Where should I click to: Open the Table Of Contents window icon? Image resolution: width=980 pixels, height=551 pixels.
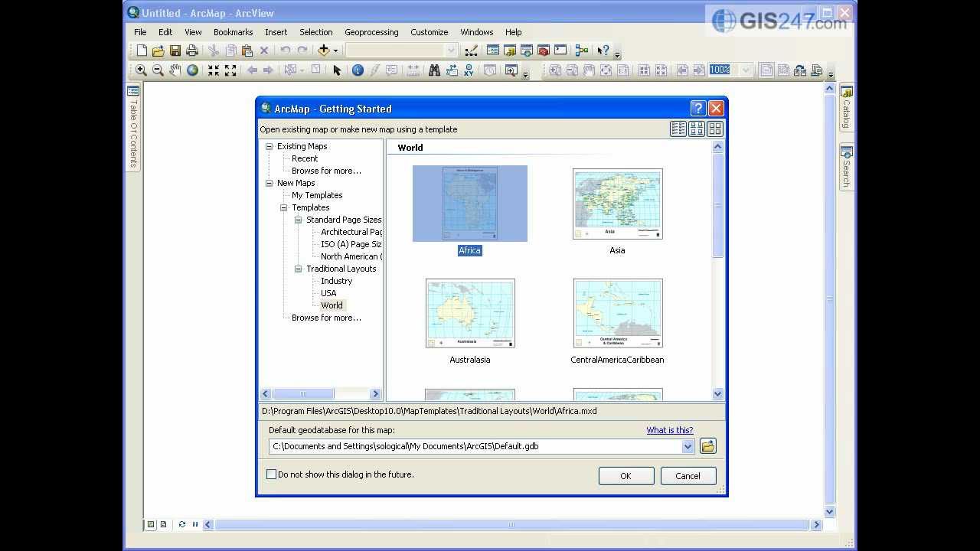click(493, 51)
